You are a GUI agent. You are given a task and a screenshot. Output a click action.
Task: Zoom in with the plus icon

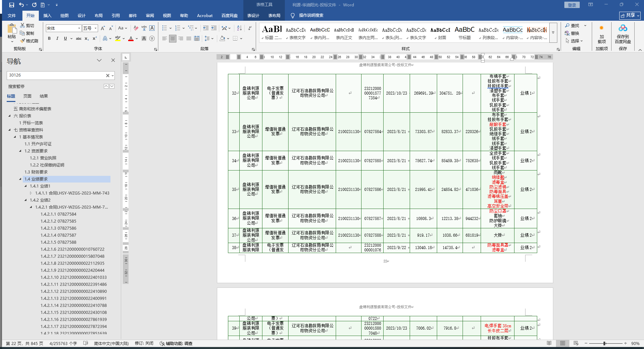coord(625,343)
